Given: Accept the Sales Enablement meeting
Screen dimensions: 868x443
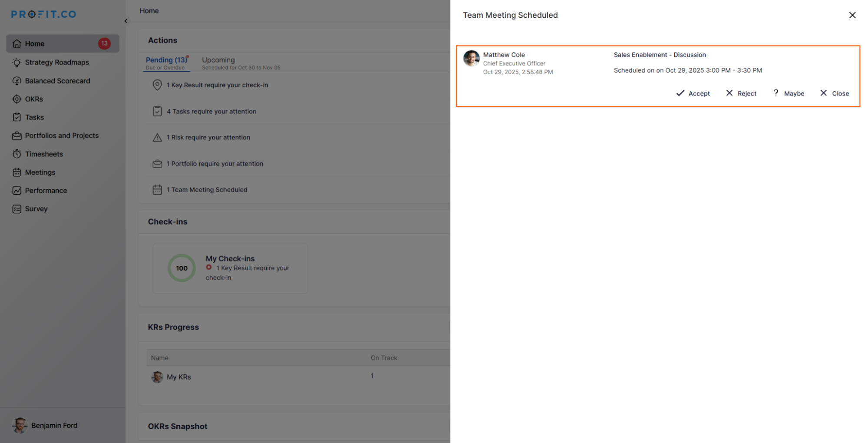Looking at the screenshot, I should coord(693,93).
